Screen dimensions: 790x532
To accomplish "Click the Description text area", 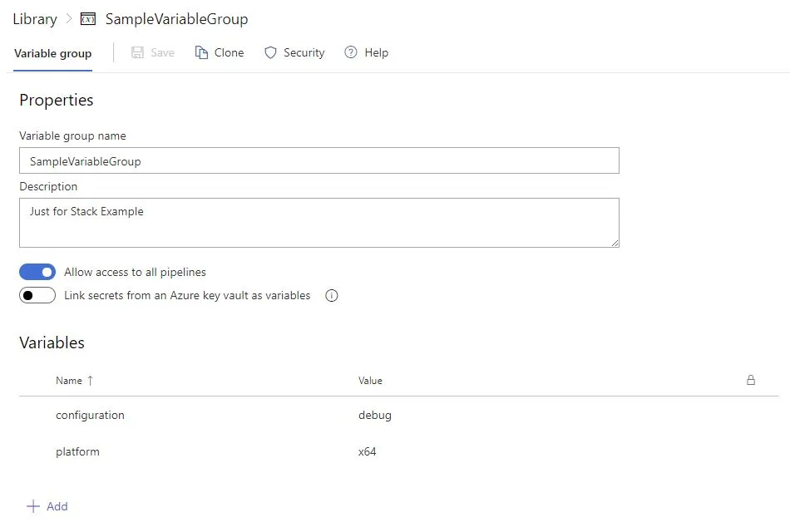I will [x=319, y=223].
